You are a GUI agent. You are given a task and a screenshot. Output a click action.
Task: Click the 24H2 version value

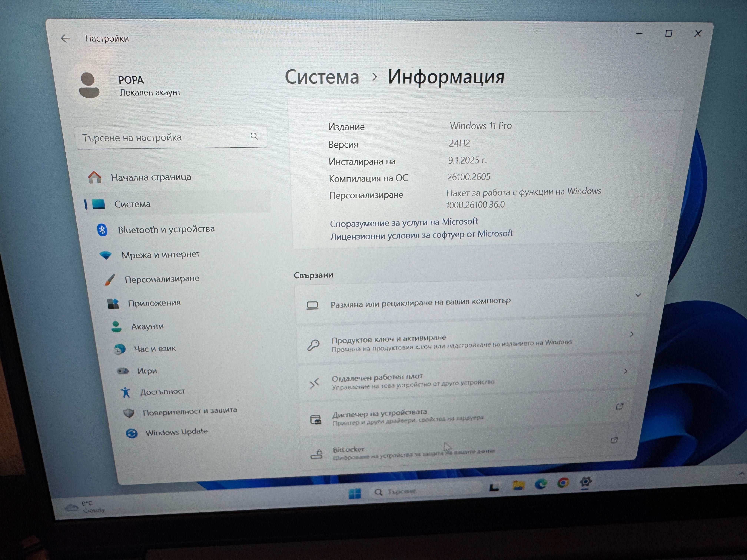point(459,143)
